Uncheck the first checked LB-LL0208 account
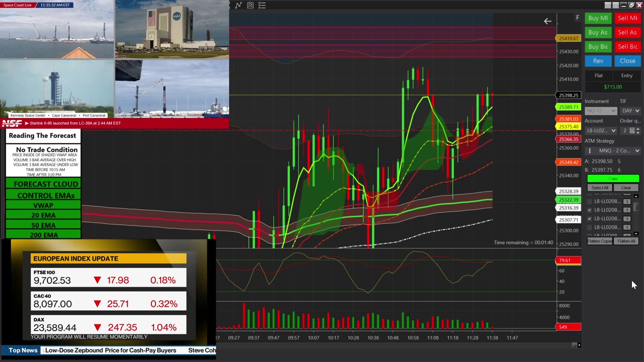644x362 pixels. click(x=590, y=210)
